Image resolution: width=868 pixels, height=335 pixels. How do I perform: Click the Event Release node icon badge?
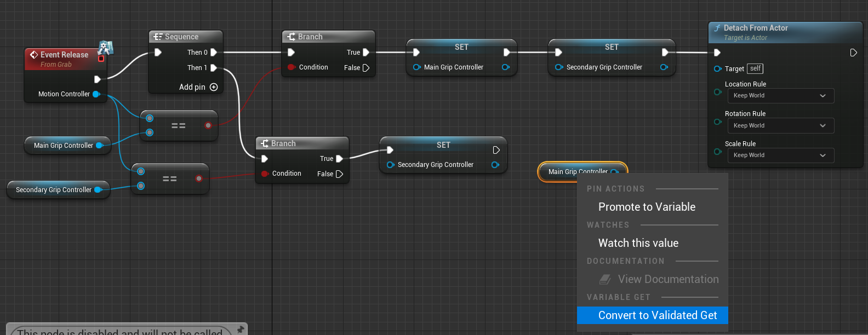pyautogui.click(x=105, y=49)
